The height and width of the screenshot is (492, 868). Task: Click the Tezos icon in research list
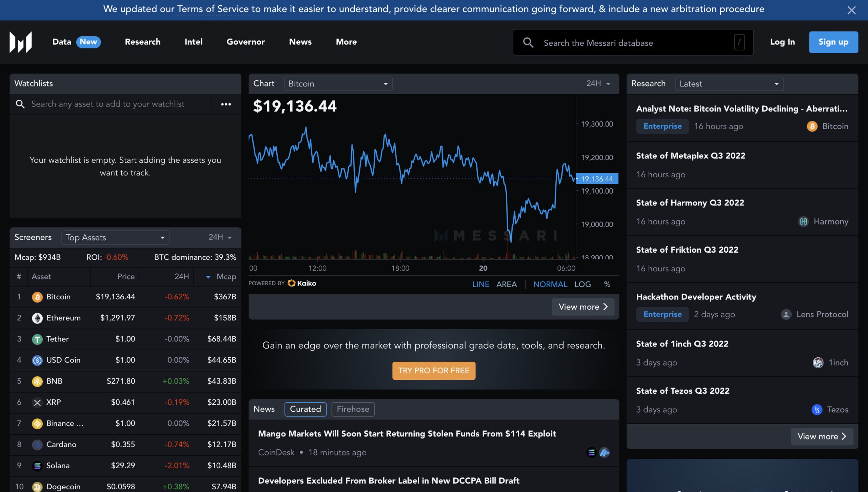pyautogui.click(x=817, y=410)
